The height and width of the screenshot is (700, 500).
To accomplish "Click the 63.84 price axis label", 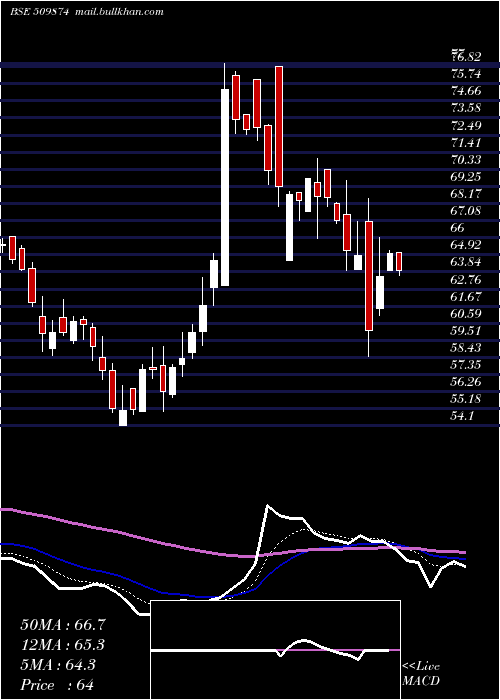I will (467, 262).
